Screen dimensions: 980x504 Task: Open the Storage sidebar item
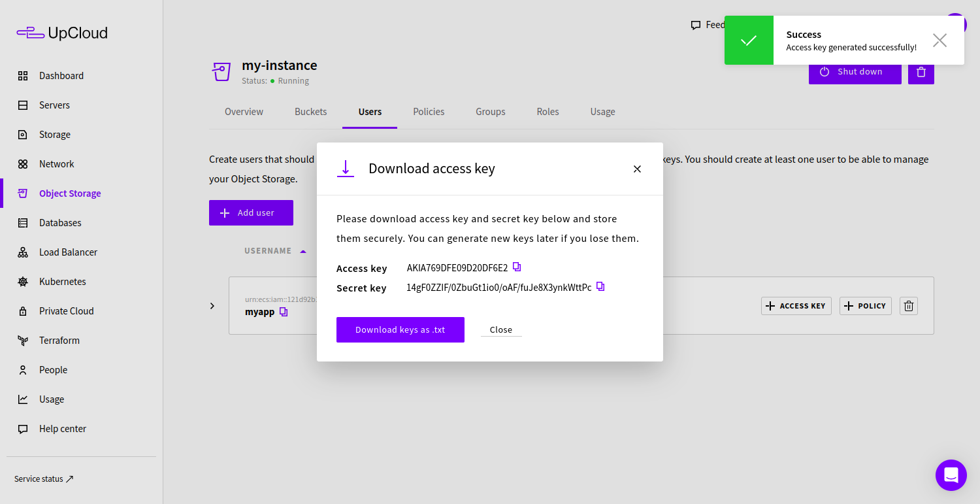(55, 135)
